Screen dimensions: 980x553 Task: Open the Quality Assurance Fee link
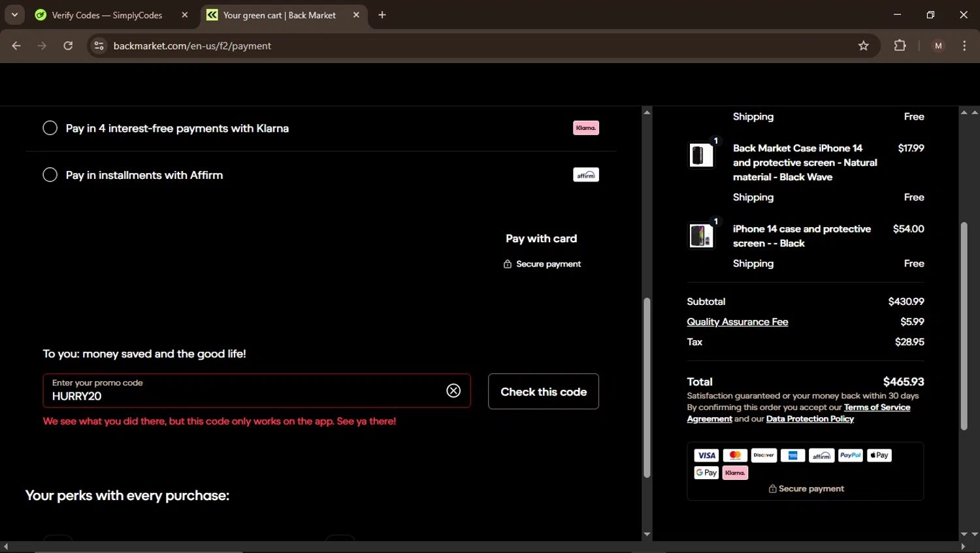pyautogui.click(x=737, y=322)
